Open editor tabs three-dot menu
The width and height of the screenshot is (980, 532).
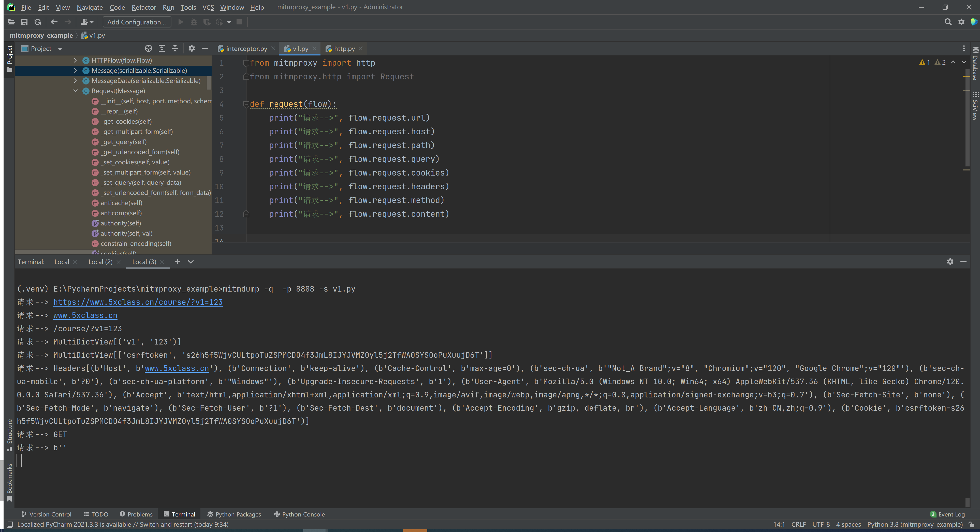point(964,48)
